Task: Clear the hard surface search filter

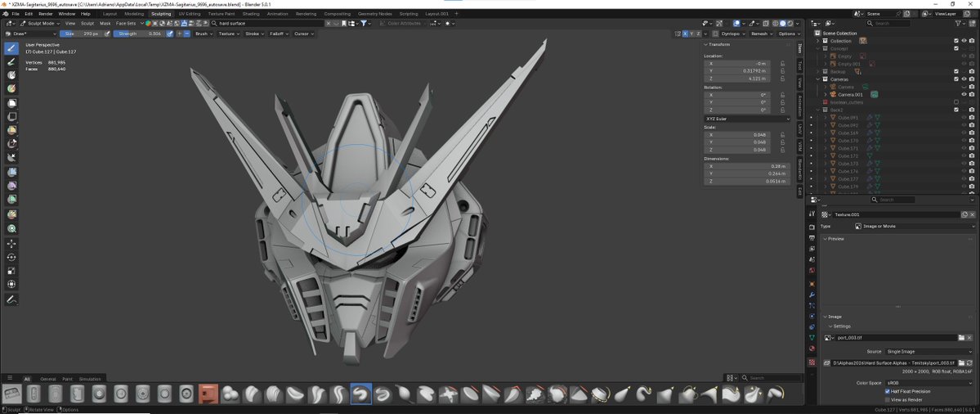Action: 329,23
